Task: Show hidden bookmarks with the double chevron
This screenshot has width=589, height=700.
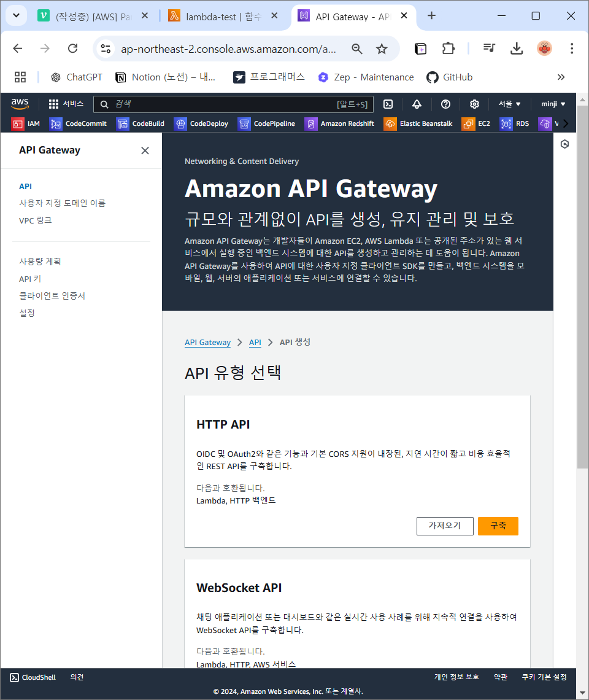Action: coord(561,77)
